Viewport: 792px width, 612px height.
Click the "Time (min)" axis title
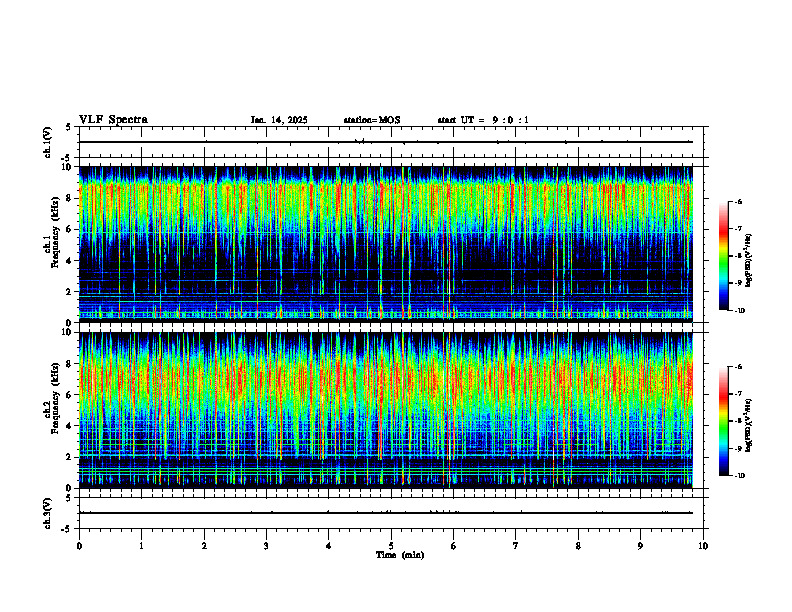click(x=400, y=555)
